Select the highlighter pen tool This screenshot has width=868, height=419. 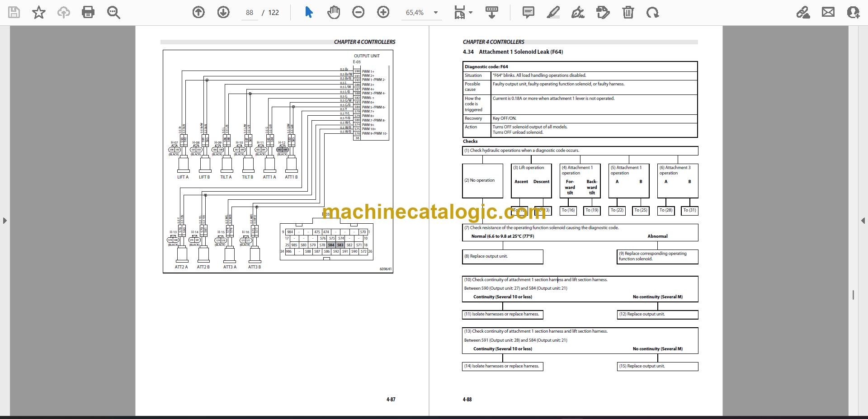point(553,12)
